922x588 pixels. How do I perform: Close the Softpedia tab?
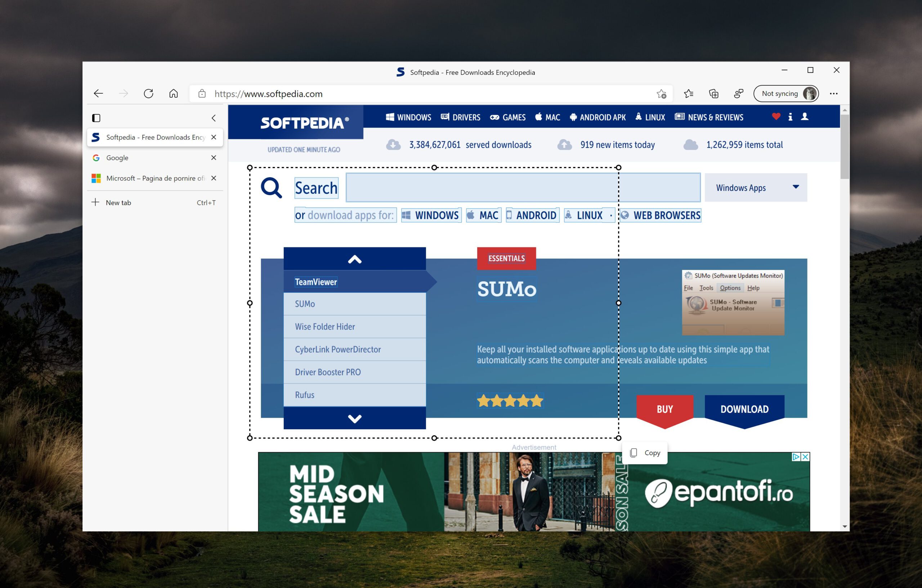click(x=214, y=137)
